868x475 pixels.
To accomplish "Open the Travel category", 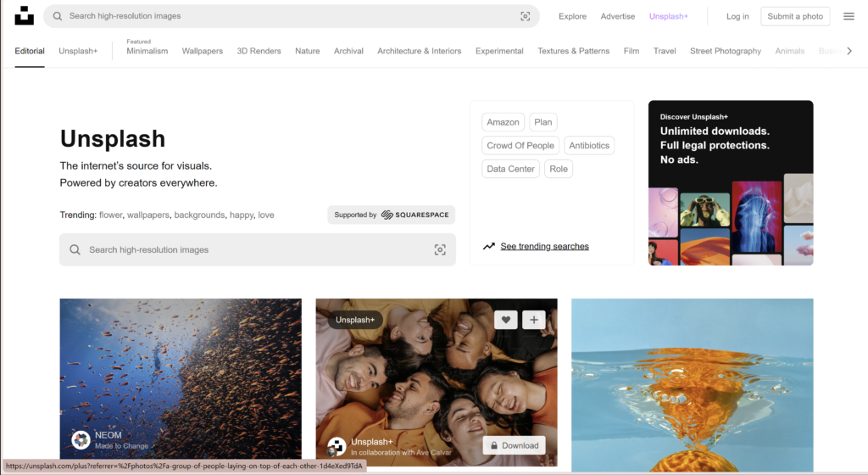I will 665,51.
